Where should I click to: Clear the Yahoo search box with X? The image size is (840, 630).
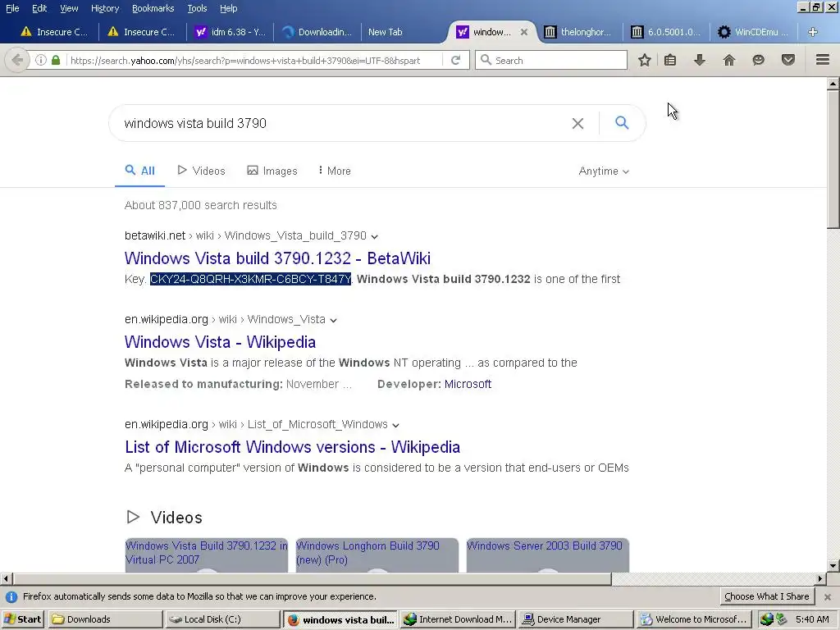pyautogui.click(x=577, y=123)
